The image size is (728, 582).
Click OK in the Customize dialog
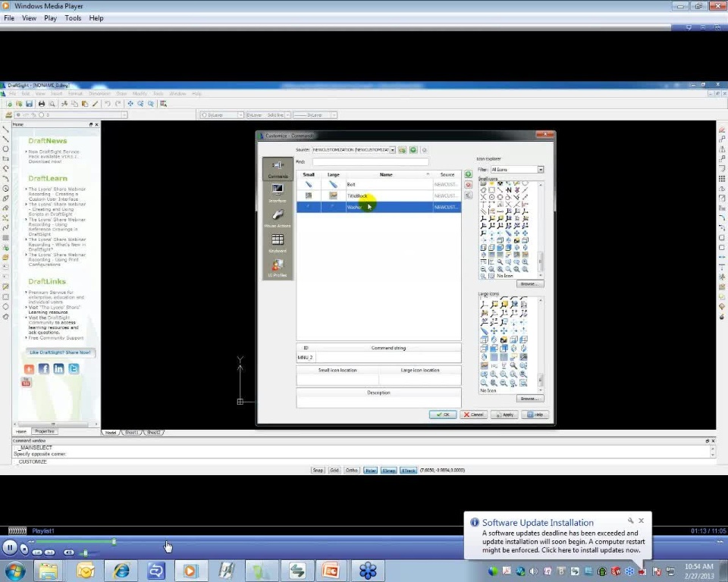[443, 415]
